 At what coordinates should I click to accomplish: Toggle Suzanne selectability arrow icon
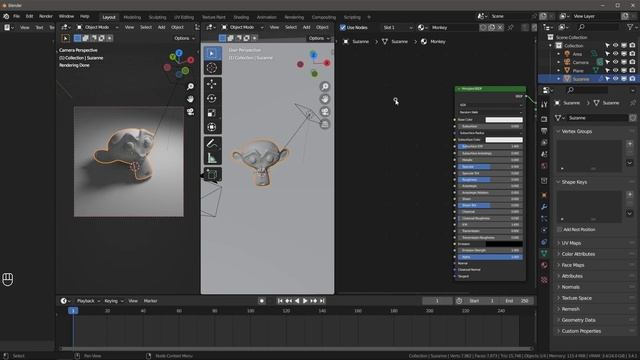[607, 79]
